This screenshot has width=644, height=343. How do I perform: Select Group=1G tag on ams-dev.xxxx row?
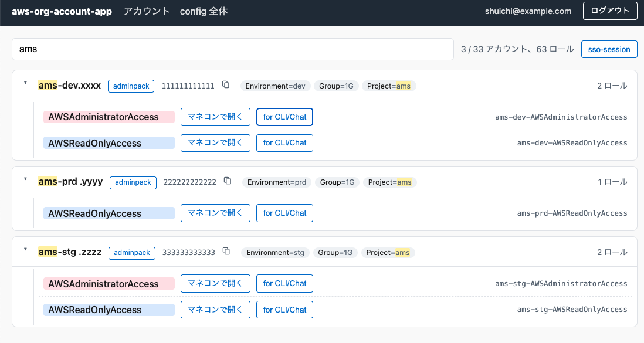pos(336,86)
